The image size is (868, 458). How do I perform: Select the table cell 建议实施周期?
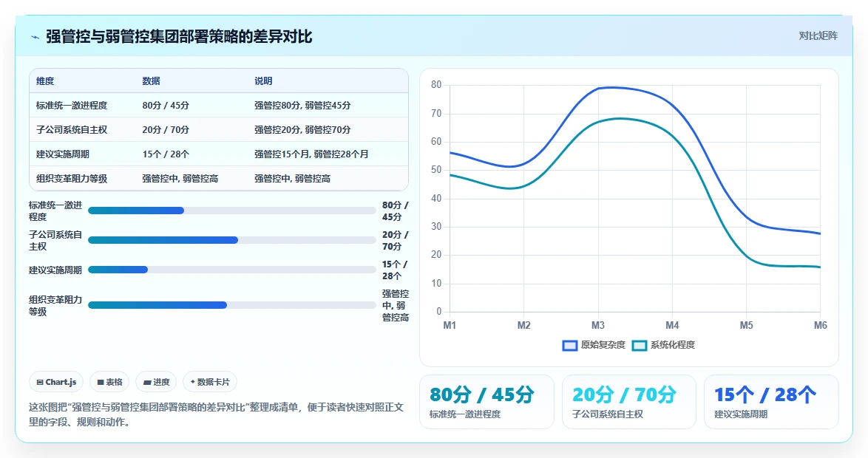pyautogui.click(x=63, y=154)
